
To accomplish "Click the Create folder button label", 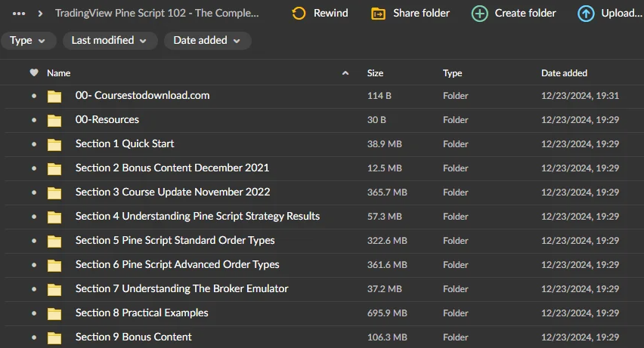I will (x=525, y=13).
